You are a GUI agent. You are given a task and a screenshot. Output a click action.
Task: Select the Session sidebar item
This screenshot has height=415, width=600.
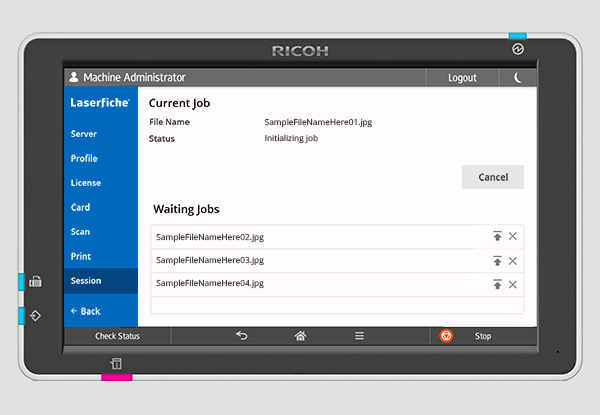tap(101, 281)
